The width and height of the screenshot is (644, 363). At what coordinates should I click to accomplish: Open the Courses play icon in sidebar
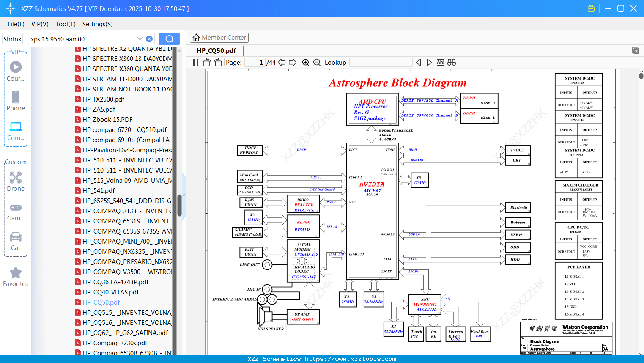pyautogui.click(x=16, y=67)
